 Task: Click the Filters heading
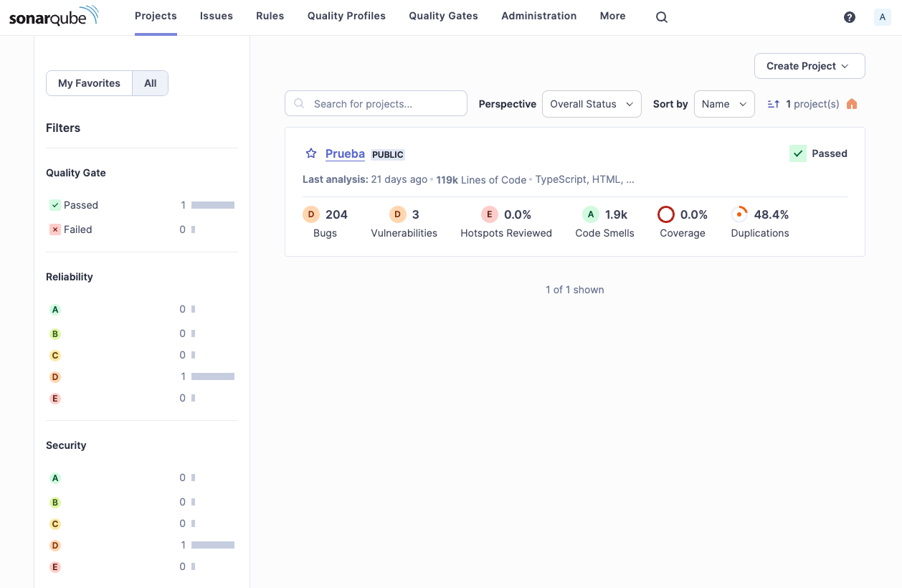[63, 128]
